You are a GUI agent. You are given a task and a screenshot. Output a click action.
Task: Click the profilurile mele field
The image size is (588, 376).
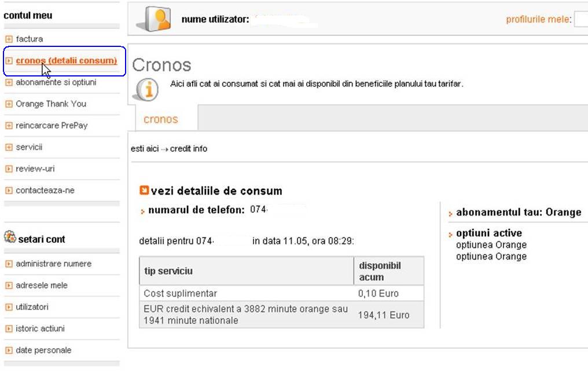point(581,19)
